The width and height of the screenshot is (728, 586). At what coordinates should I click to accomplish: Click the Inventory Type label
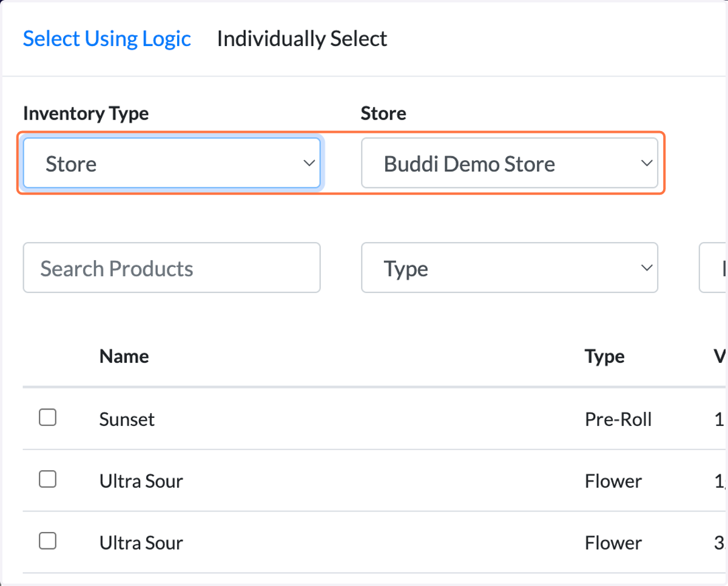(x=86, y=113)
